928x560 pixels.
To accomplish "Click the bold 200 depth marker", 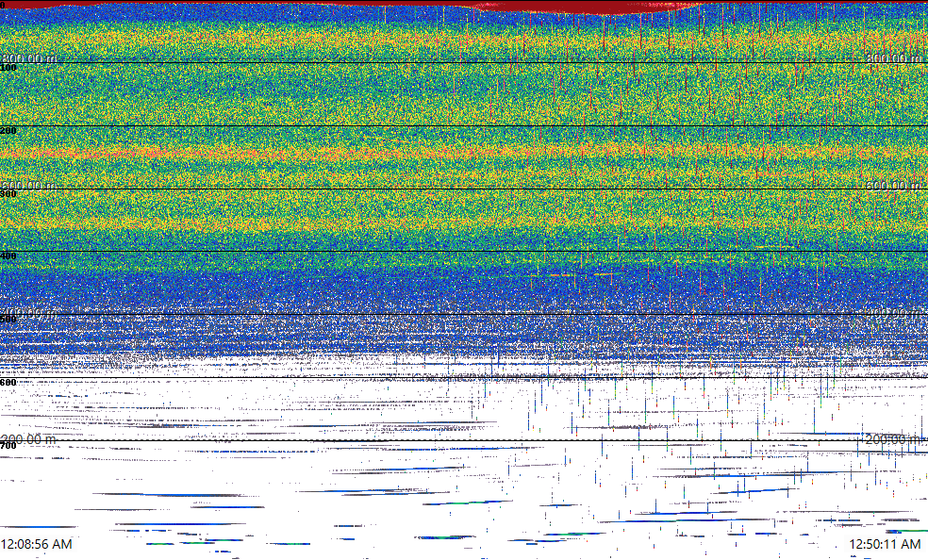I will click(8, 131).
